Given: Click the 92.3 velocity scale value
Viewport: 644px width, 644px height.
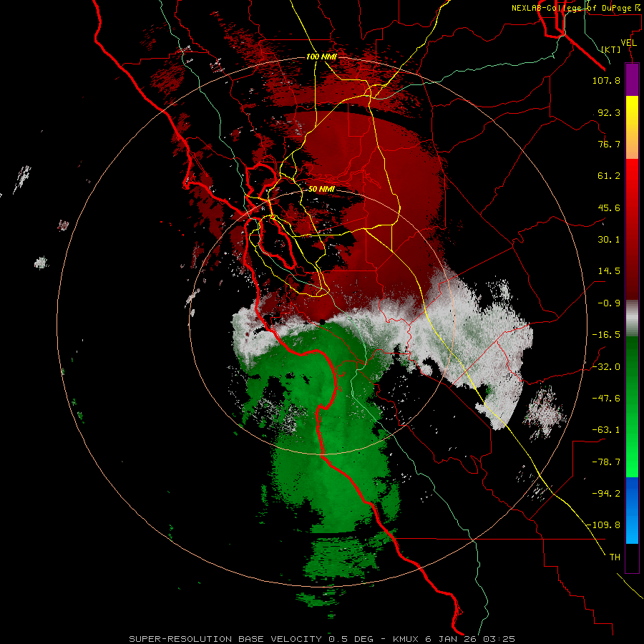Looking at the screenshot, I should coord(609,112).
